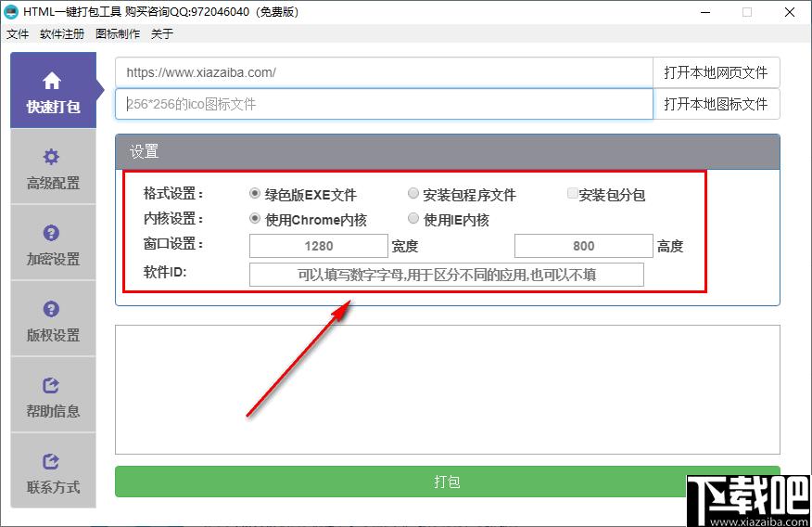This screenshot has height=527, width=812.
Task: Click the empty output log area
Action: (448, 390)
